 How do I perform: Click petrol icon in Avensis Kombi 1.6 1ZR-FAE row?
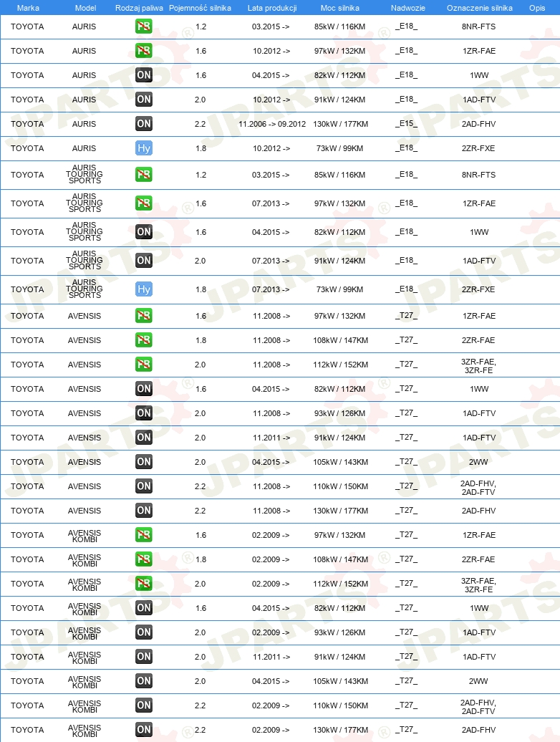[x=144, y=535]
